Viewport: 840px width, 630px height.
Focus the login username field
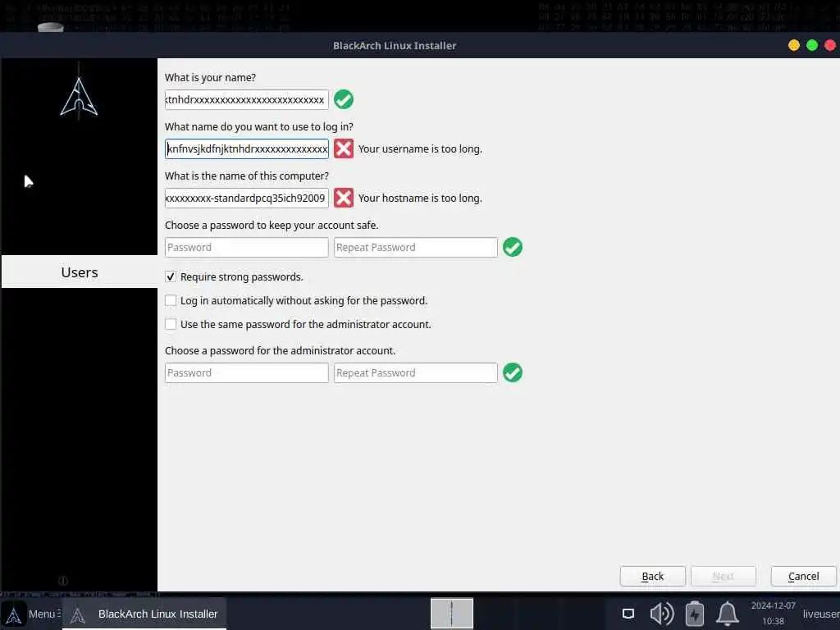[x=246, y=148]
